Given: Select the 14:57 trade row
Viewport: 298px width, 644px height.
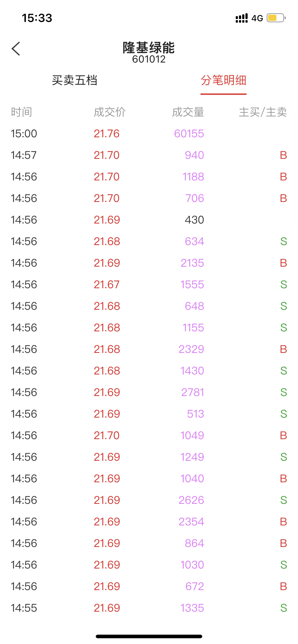Looking at the screenshot, I should tap(149, 155).
